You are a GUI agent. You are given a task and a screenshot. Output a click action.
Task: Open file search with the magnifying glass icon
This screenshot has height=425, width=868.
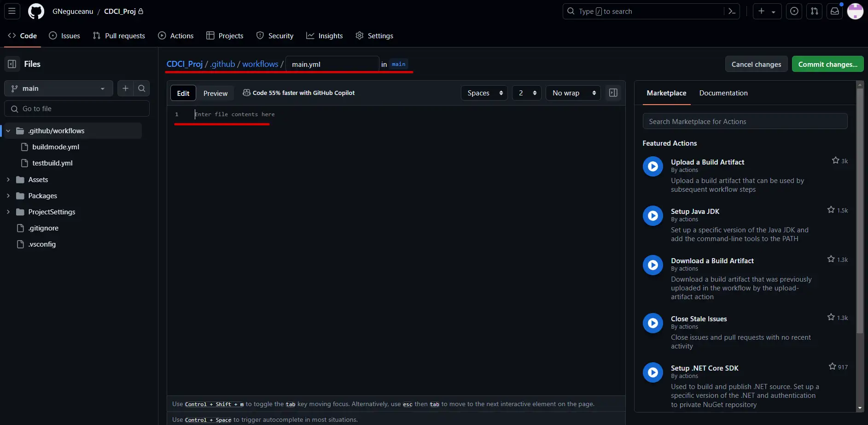tap(142, 88)
